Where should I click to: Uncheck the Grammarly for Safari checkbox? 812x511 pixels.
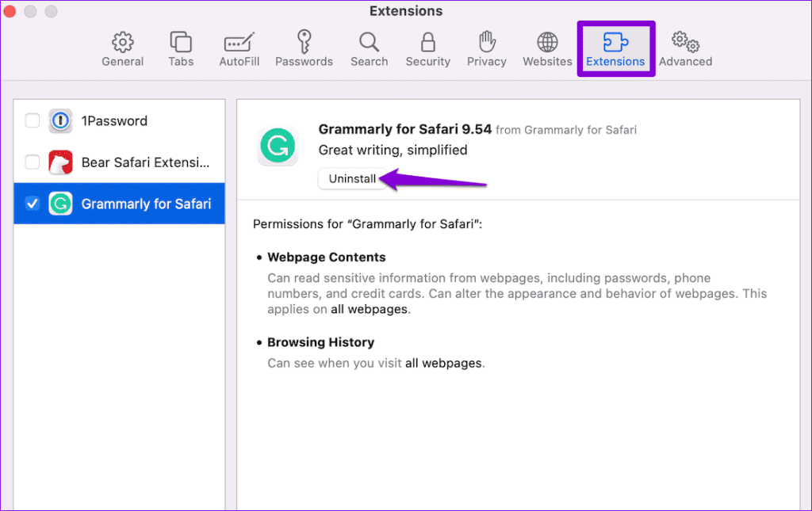coord(32,204)
